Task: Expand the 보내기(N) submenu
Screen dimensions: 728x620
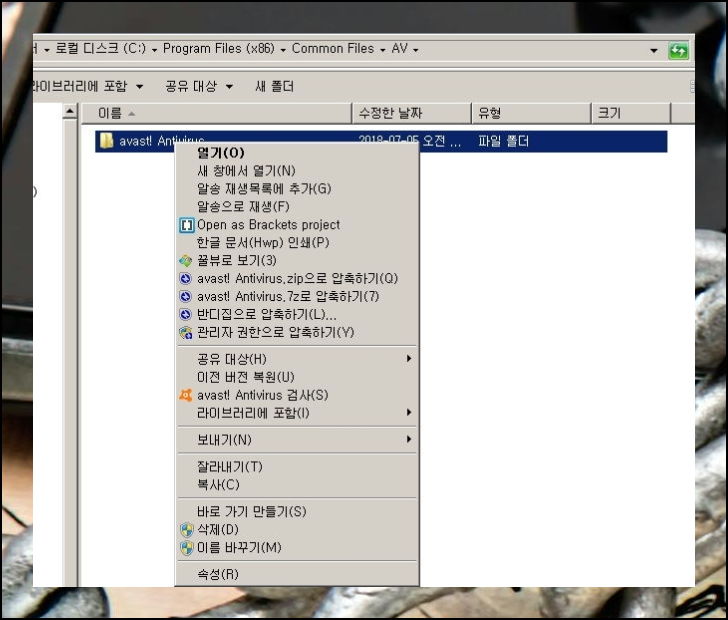Action: (409, 439)
